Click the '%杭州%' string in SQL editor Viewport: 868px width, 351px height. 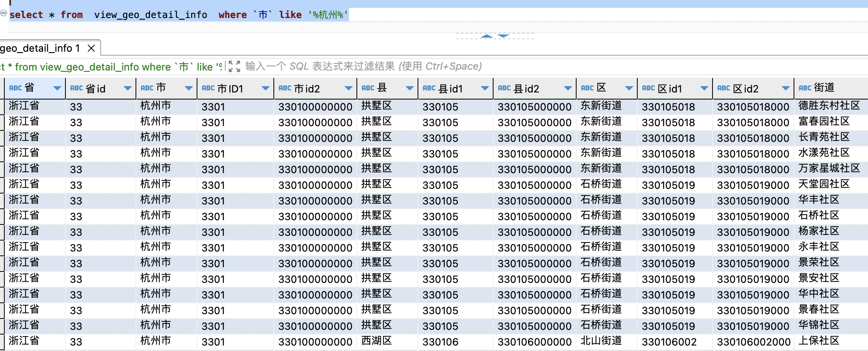click(328, 15)
